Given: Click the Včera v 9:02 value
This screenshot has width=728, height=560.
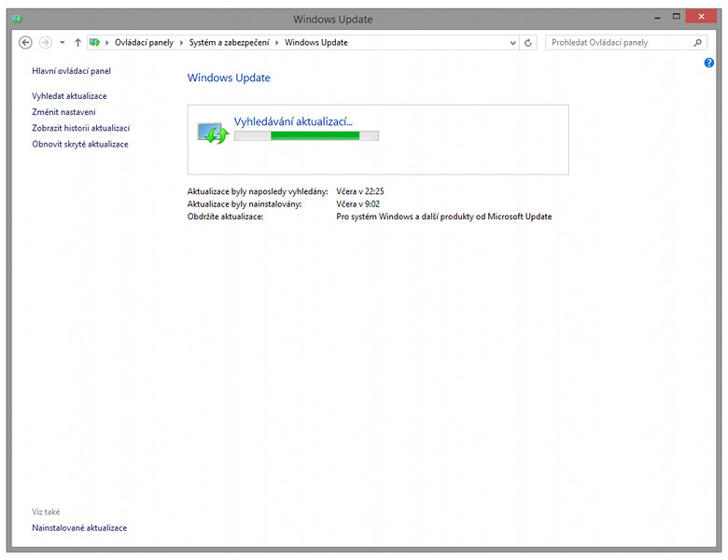Looking at the screenshot, I should pos(357,203).
